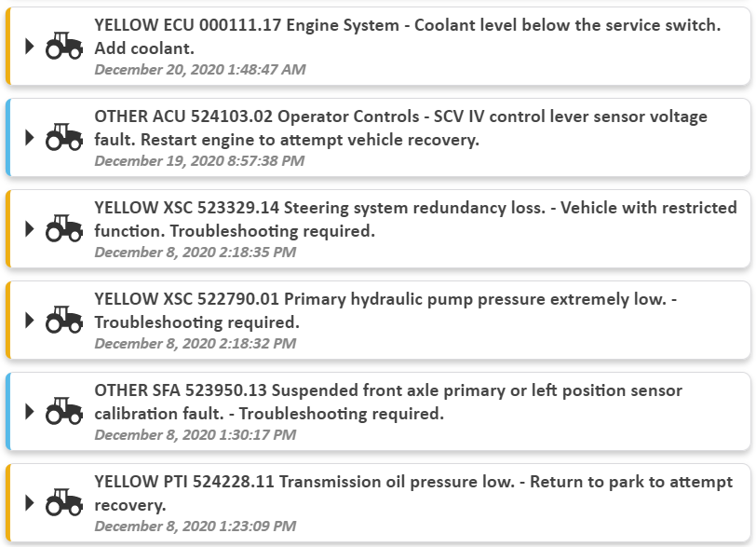Click tractor icon on ECU 000111.17 alert

tap(64, 46)
